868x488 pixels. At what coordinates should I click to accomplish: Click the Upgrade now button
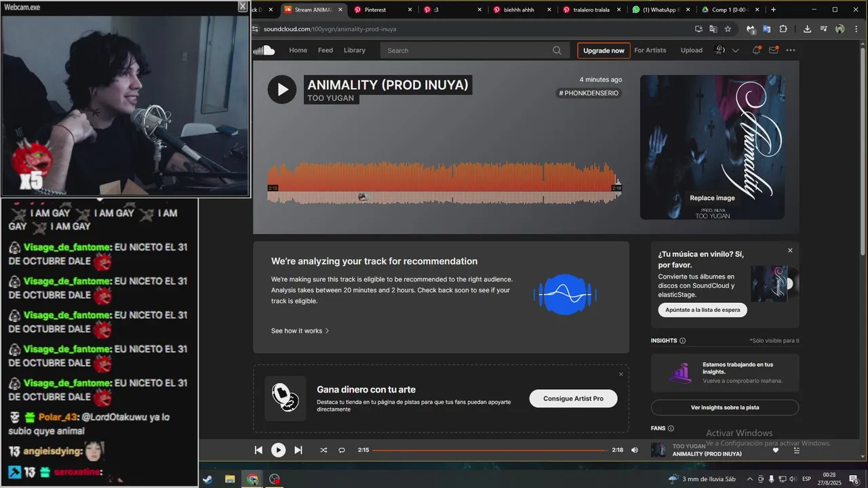point(604,50)
